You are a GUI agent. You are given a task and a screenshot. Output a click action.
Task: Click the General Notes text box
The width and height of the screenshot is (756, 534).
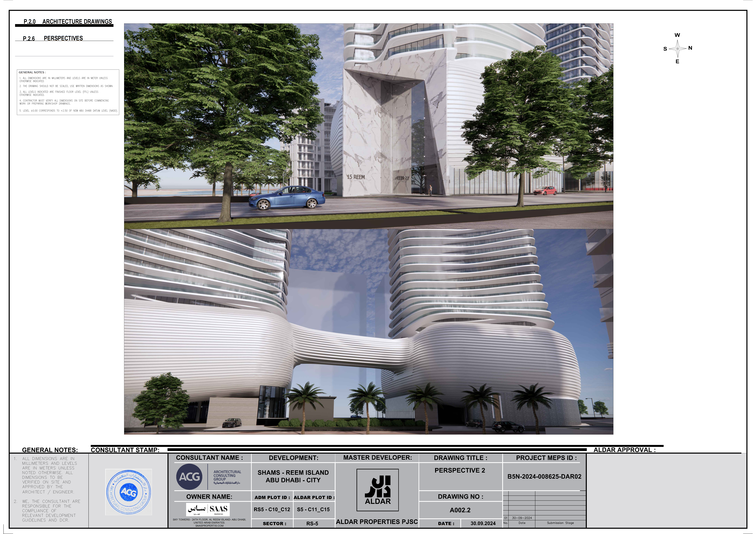[x=68, y=92]
